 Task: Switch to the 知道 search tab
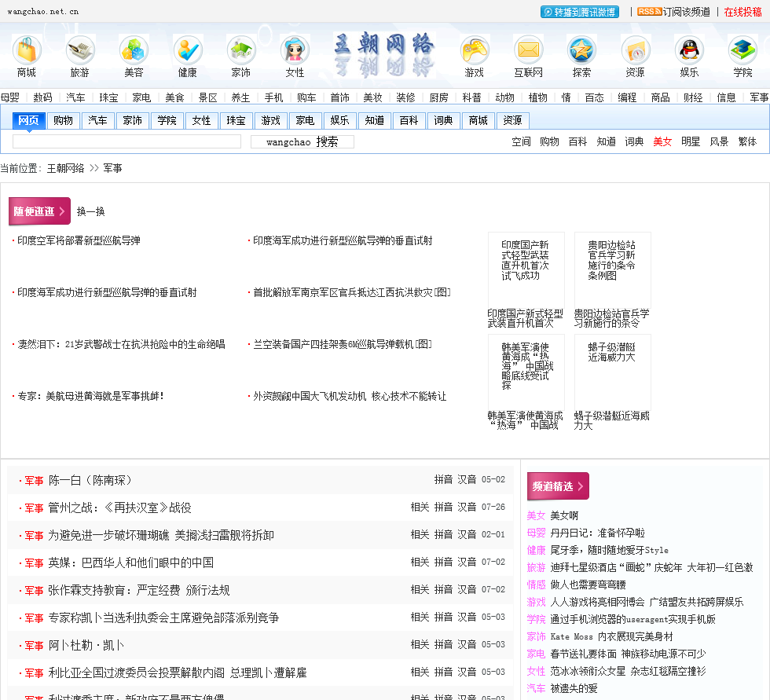374,120
